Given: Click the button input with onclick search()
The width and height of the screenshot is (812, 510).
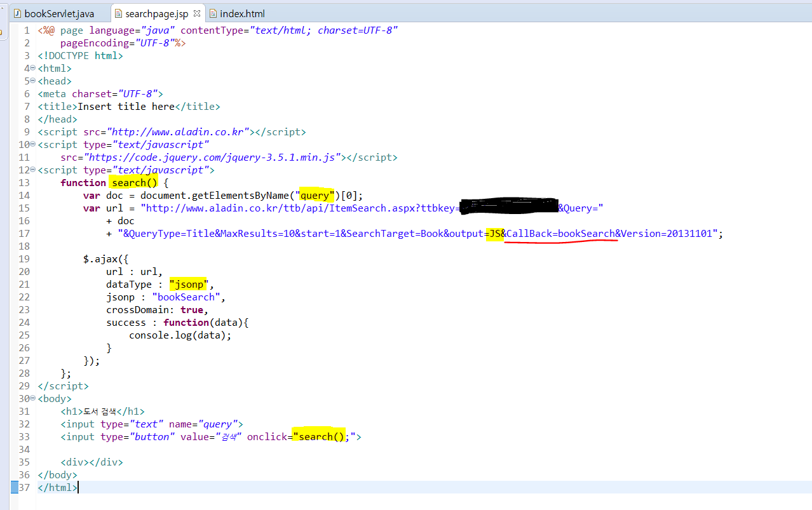Looking at the screenshot, I should pyautogui.click(x=211, y=437).
